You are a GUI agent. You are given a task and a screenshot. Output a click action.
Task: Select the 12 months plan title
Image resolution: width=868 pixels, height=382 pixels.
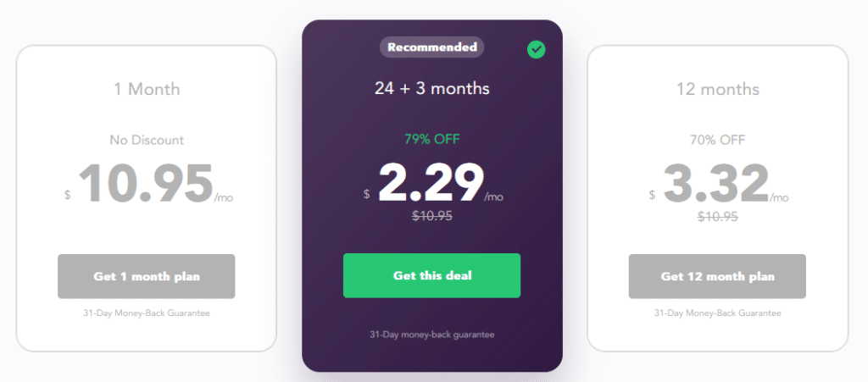pos(717,89)
